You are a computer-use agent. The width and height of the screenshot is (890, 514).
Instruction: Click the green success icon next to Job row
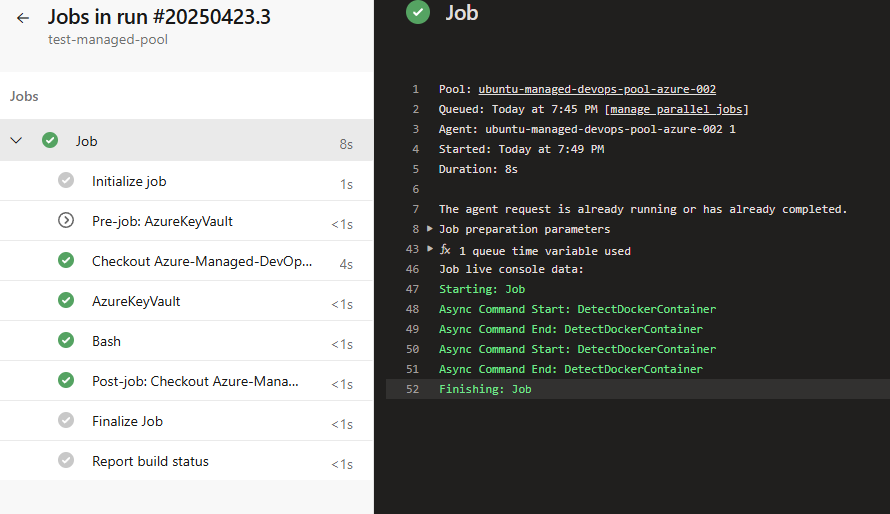point(50,141)
